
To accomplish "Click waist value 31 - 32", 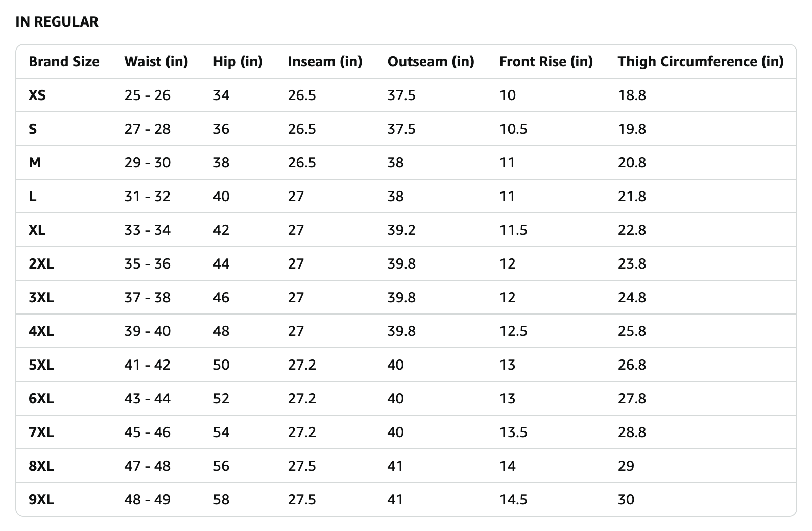I will 147,197.
